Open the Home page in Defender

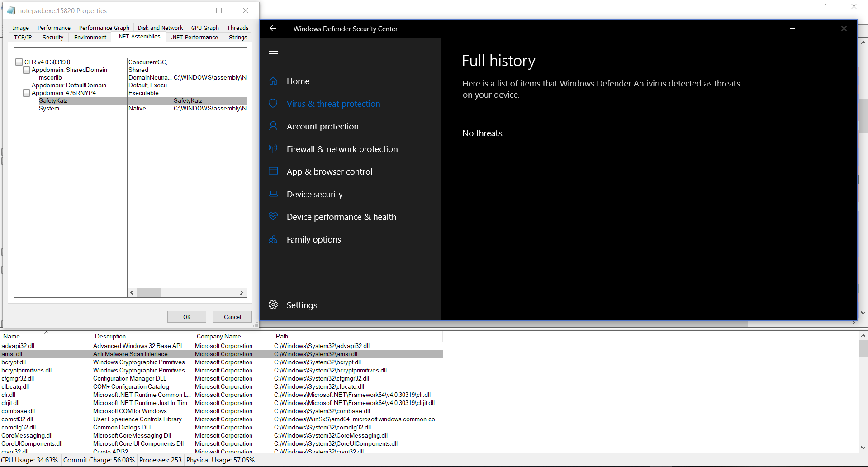tap(298, 81)
